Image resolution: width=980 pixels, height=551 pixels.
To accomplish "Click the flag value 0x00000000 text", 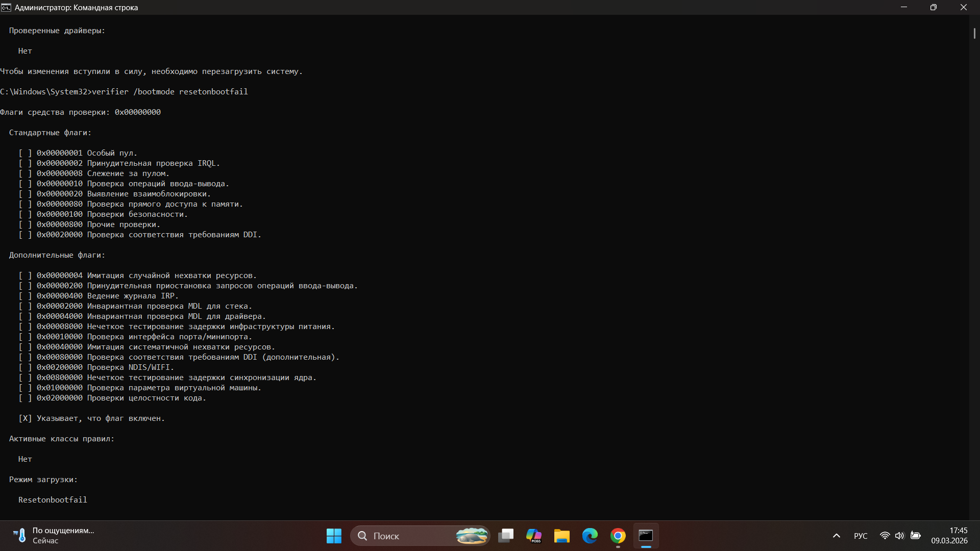I will tap(138, 112).
